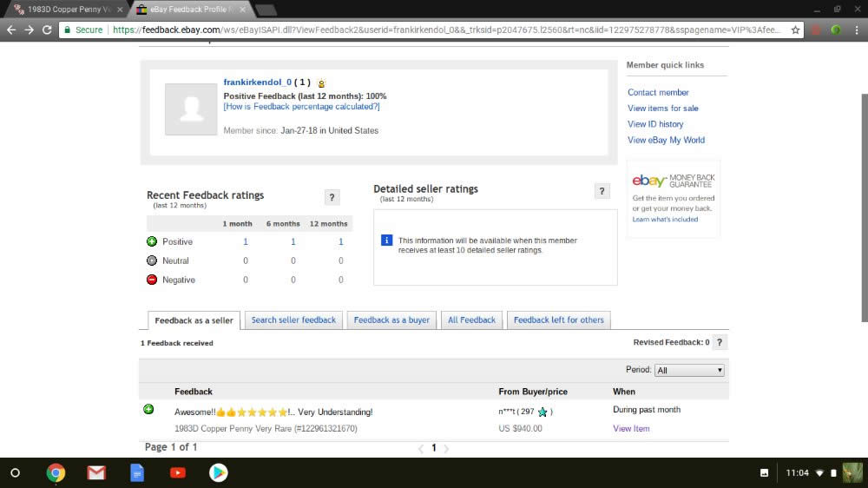Bookmark this page with the star icon

(795, 30)
